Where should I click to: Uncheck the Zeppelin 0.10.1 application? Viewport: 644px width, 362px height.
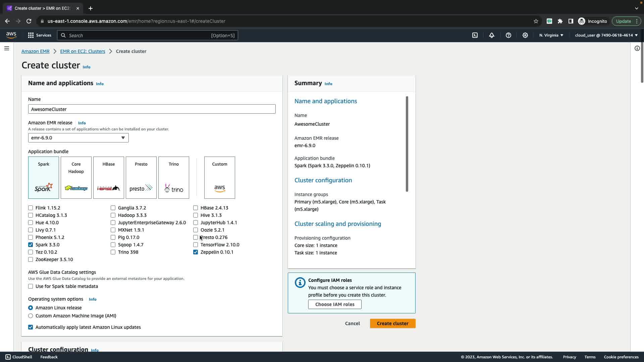196,252
